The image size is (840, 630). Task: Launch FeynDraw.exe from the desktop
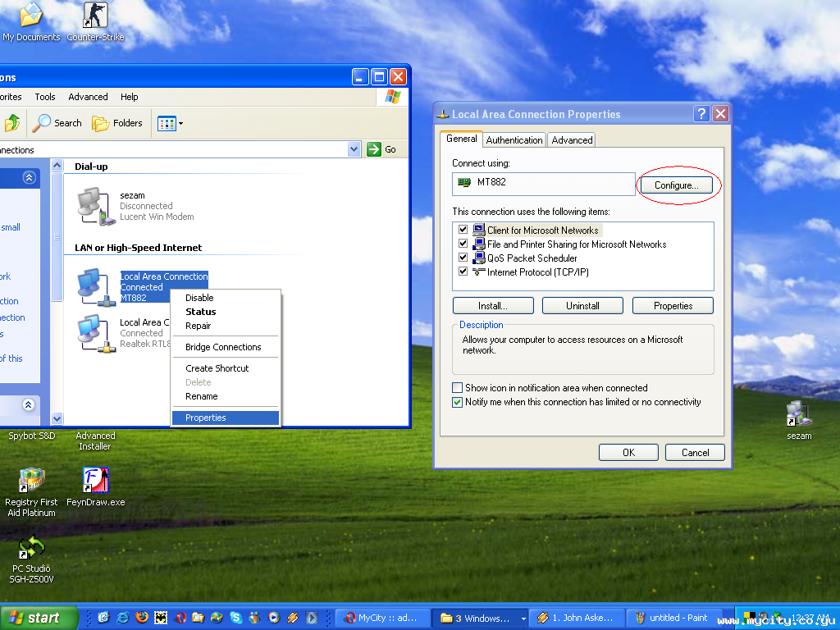point(95,481)
